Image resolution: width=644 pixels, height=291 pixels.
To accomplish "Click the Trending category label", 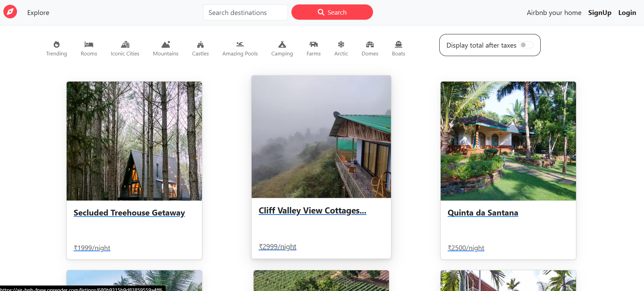I will click(x=56, y=54).
